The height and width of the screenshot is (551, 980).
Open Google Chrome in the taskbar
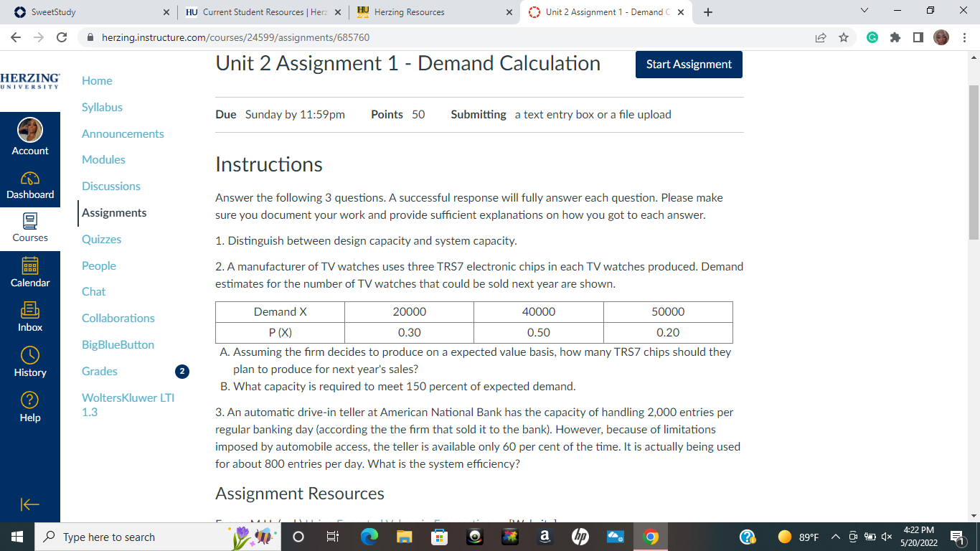pos(651,537)
